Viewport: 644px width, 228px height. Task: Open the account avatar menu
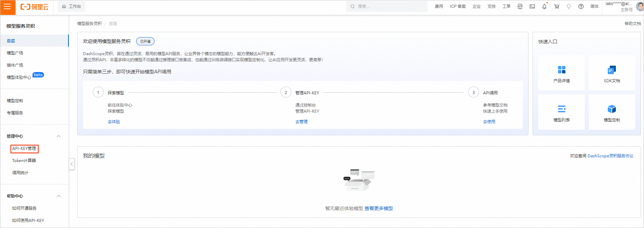(x=640, y=6)
